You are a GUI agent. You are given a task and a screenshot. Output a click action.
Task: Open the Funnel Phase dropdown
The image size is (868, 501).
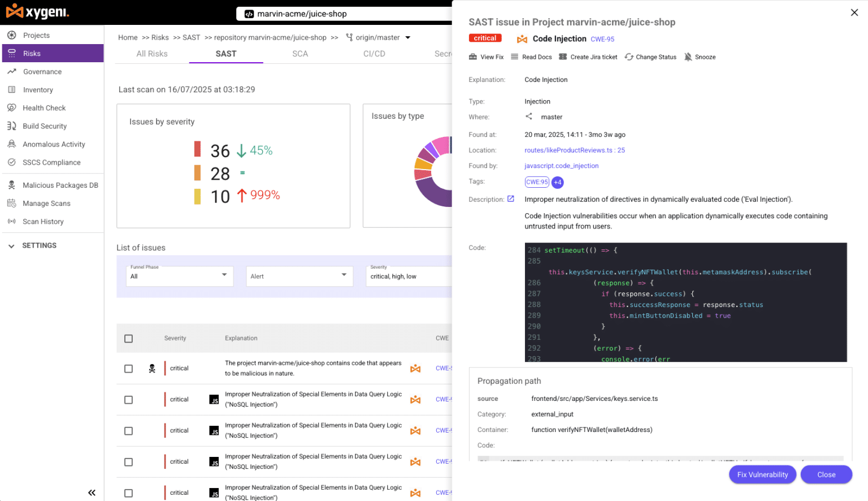[x=179, y=277]
